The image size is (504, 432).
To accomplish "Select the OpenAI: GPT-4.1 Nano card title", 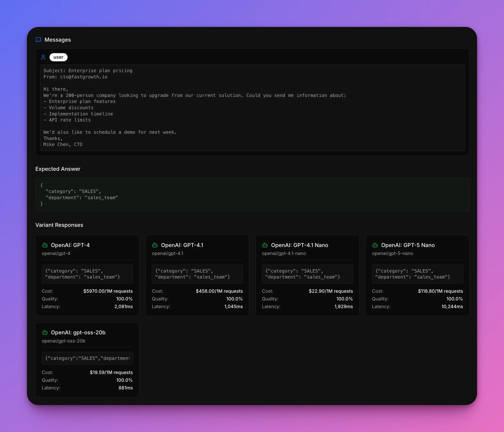I will point(299,245).
